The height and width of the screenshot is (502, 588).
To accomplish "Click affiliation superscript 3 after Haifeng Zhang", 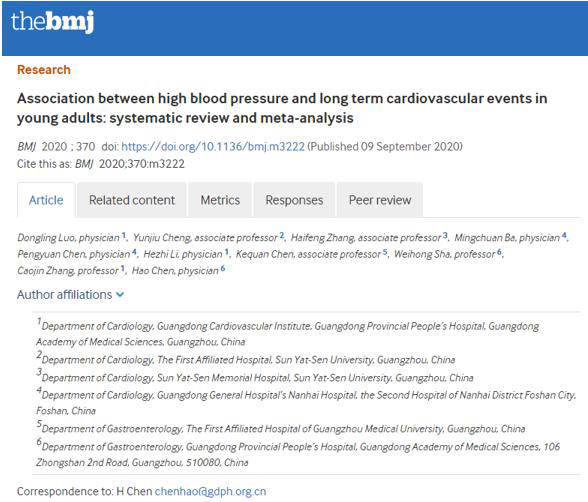I will [445, 235].
